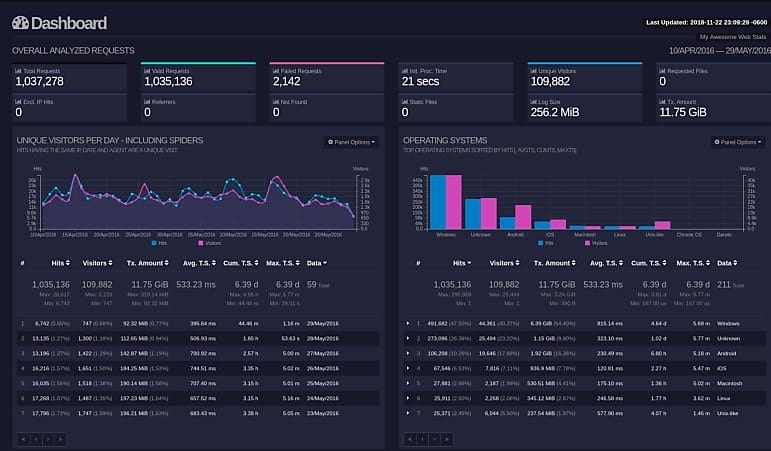
Task: Sort Unique Visitors table by Tx. Amount
Action: [148, 263]
